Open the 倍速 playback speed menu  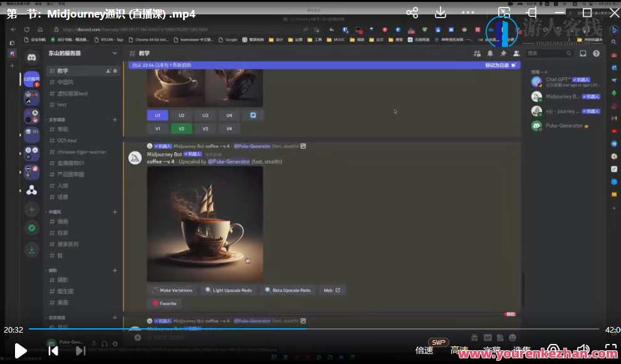[424, 350]
